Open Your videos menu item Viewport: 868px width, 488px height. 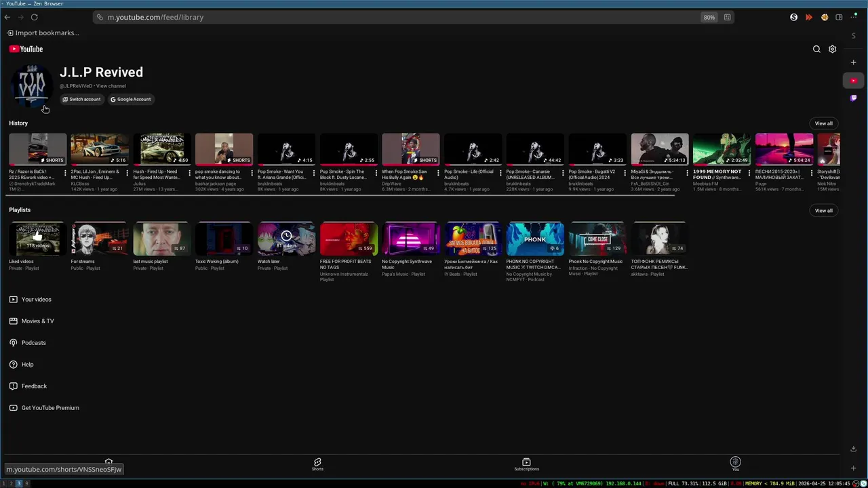click(31, 299)
